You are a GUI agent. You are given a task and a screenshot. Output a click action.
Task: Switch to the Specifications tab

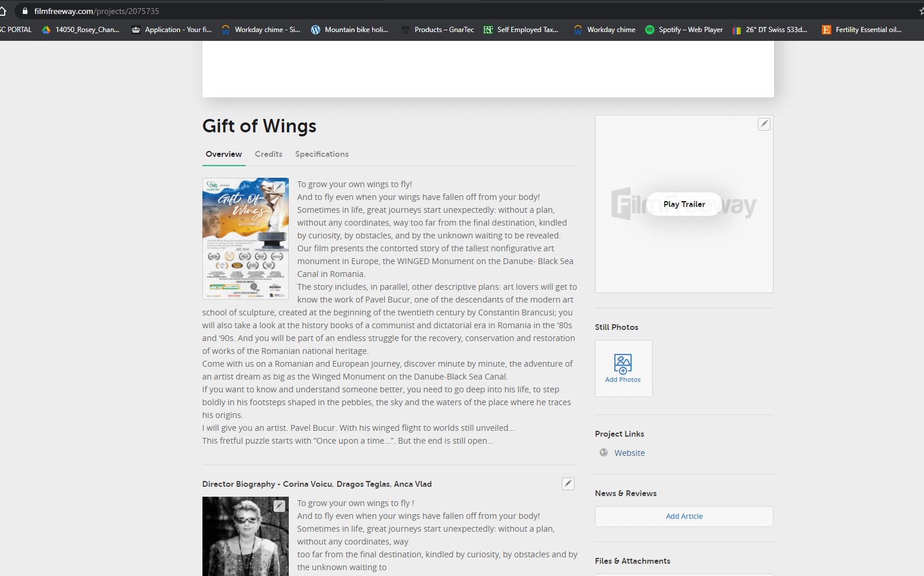click(321, 154)
